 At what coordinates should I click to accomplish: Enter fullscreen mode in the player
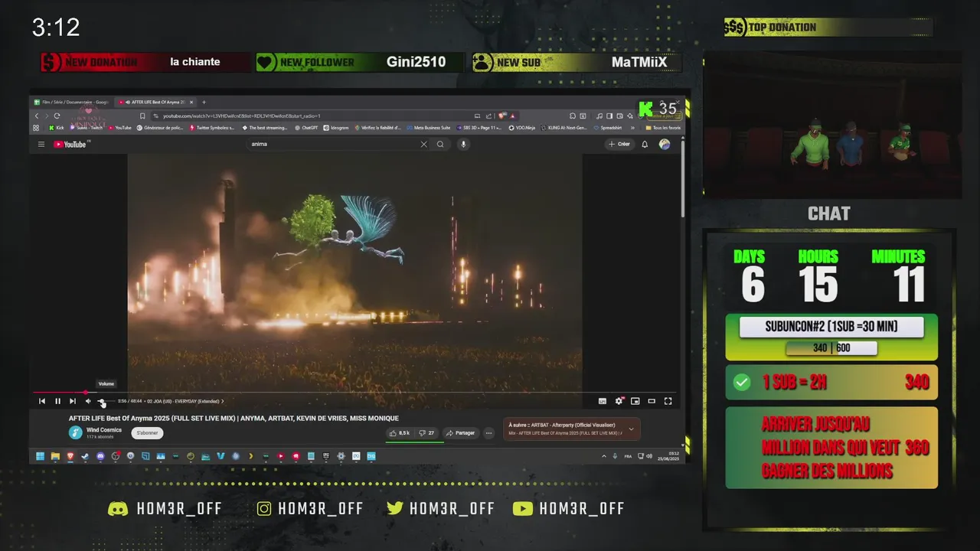pos(668,401)
